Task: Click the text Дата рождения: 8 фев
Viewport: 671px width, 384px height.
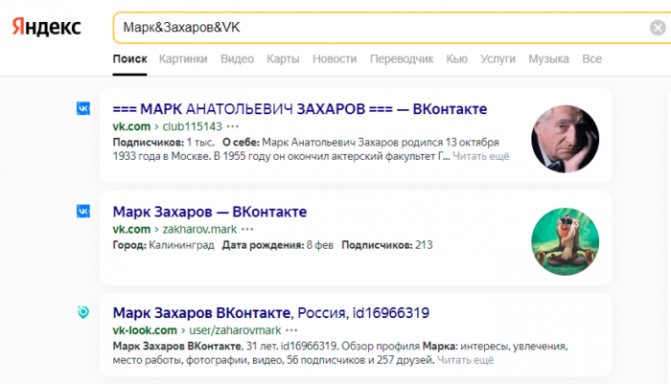Action: (278, 245)
